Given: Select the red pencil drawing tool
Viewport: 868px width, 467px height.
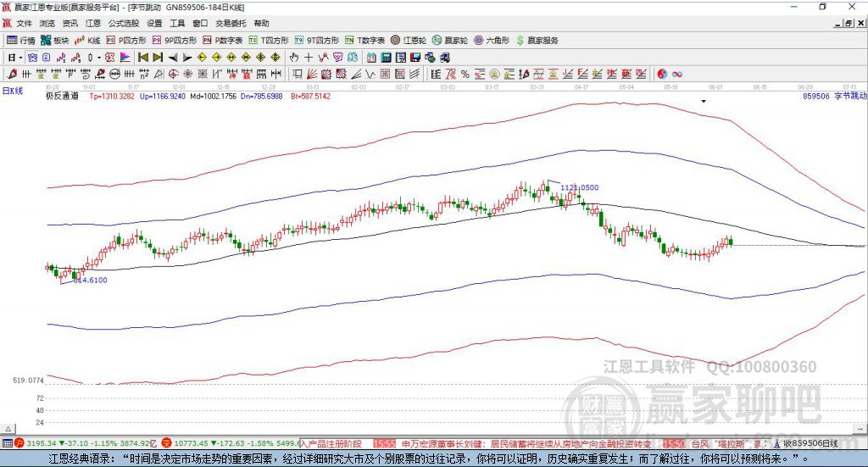Looking at the screenshot, I should (x=12, y=74).
